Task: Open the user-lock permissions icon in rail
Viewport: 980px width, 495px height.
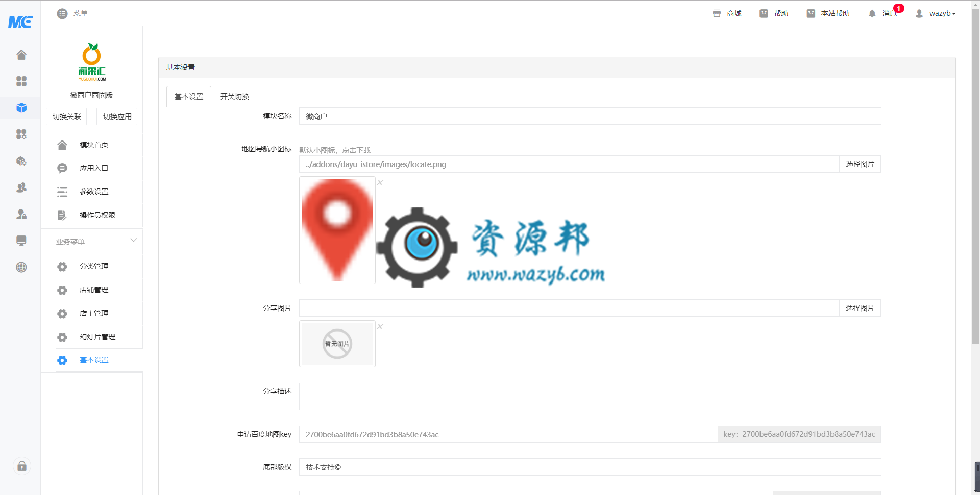Action: pos(21,214)
